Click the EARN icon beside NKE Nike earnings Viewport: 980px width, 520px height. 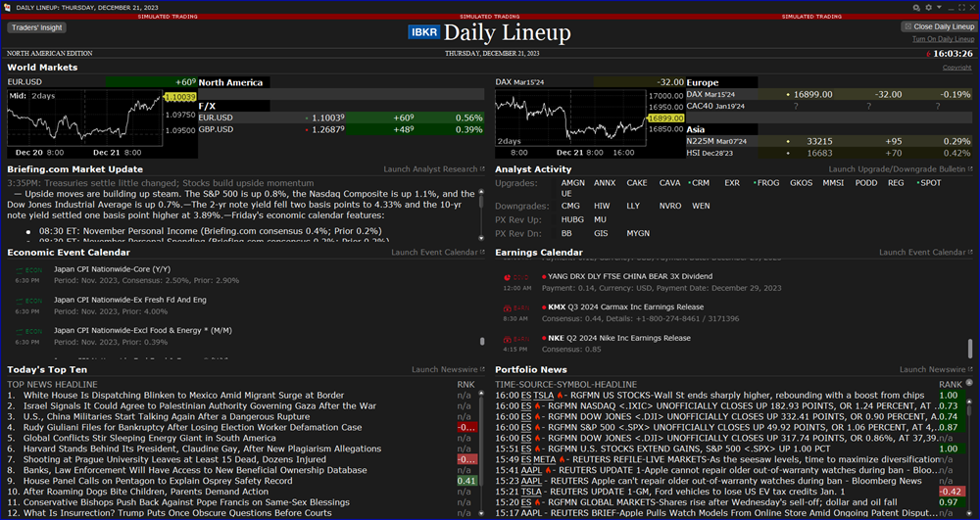[516, 339]
